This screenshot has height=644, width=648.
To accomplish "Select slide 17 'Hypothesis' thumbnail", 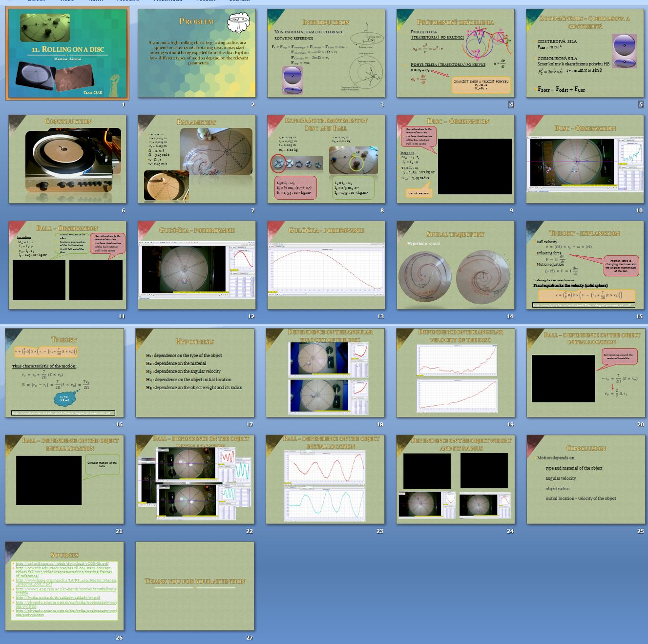I will click(x=195, y=373).
